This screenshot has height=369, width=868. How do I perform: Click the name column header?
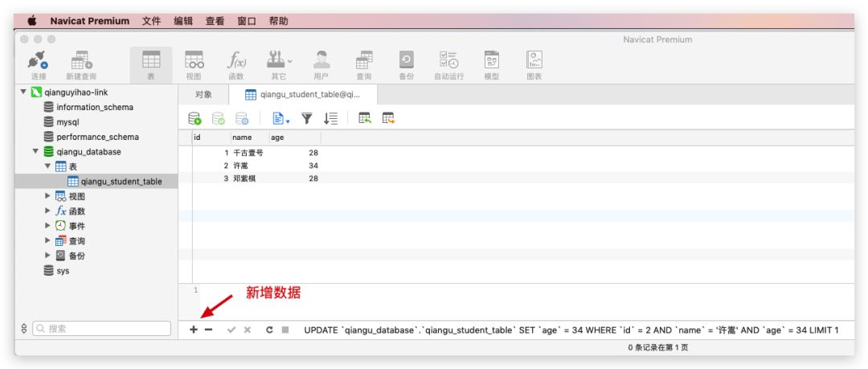[x=250, y=137]
